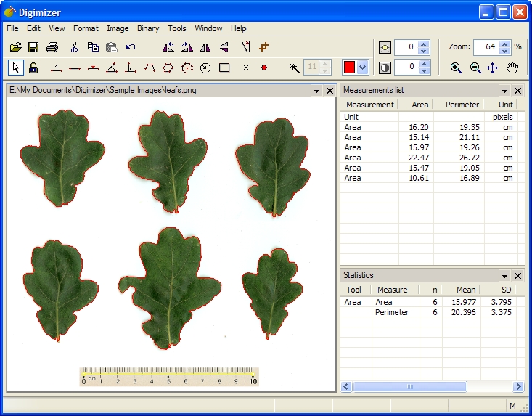Activate the arrow pointer selection tool
The width and height of the screenshot is (532, 416).
pyautogui.click(x=16, y=68)
